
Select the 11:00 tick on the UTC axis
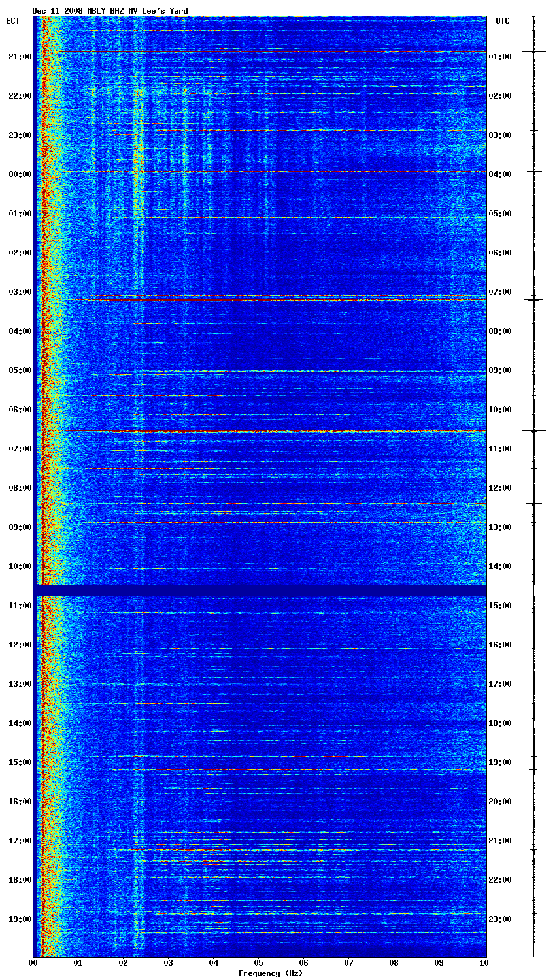500,449
